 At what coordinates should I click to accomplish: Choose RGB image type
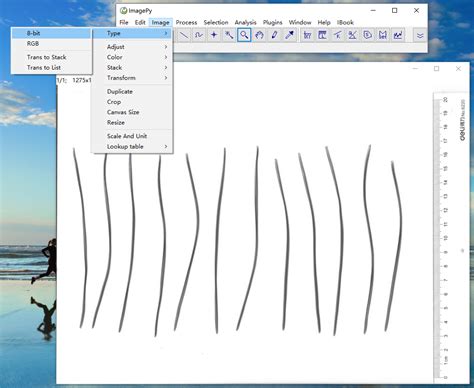pos(51,44)
